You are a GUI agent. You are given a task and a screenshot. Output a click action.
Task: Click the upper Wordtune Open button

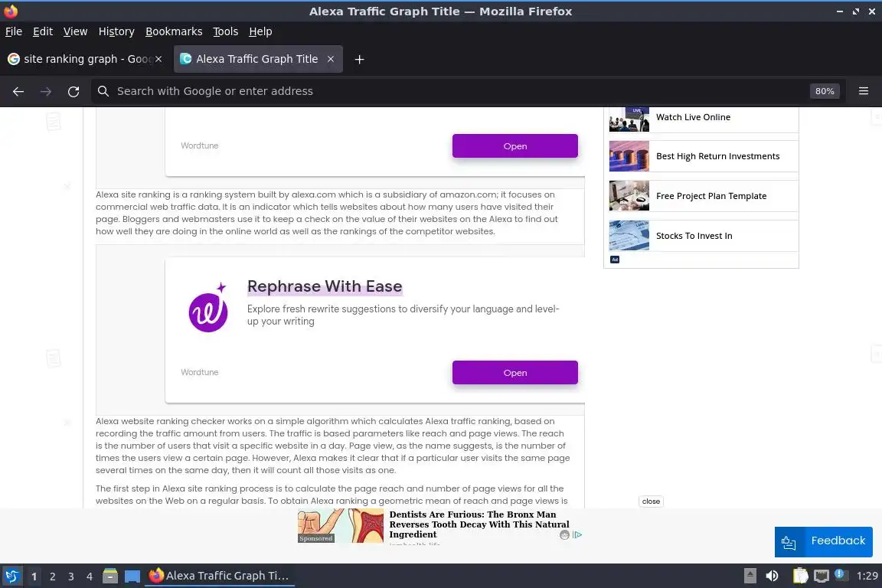514,145
